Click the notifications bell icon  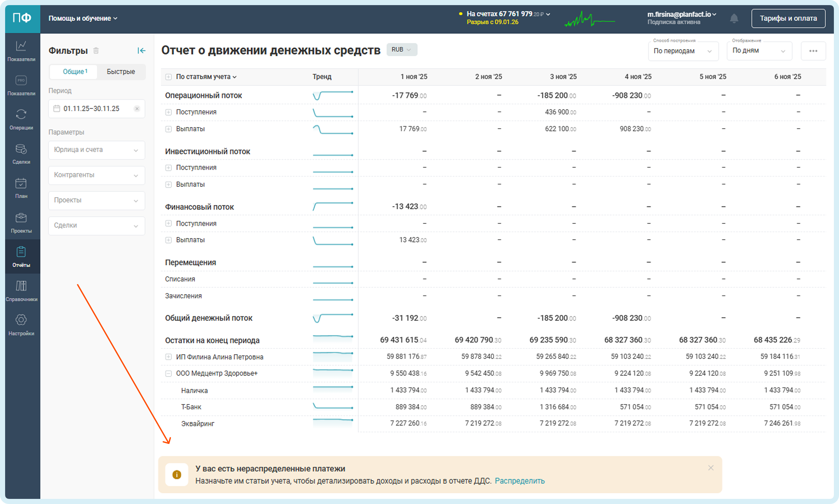pyautogui.click(x=734, y=18)
